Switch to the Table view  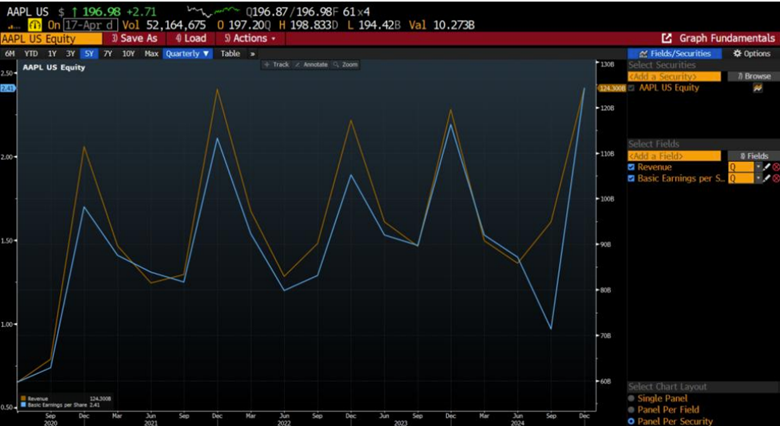[230, 54]
